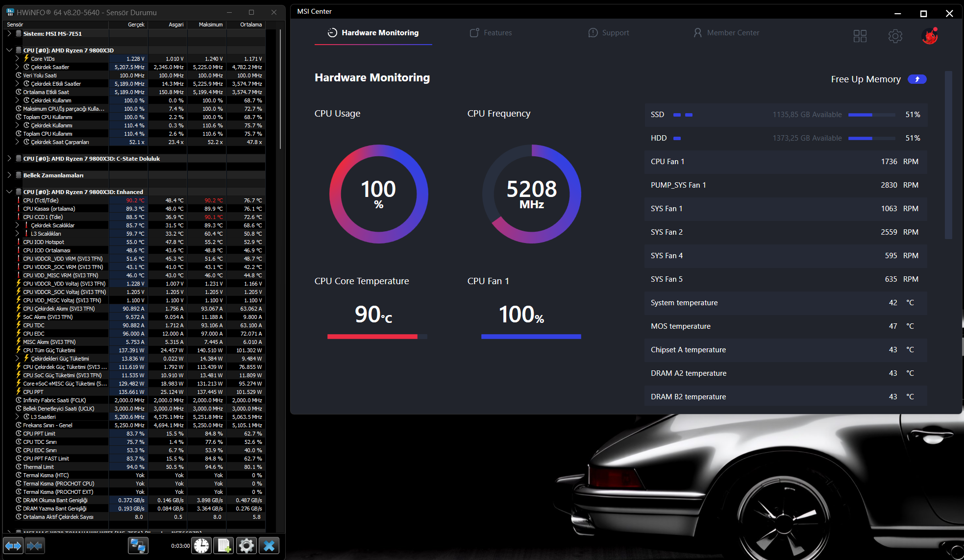
Task: Click the power bolt icon beside CPU PPT
Action: coord(19,392)
